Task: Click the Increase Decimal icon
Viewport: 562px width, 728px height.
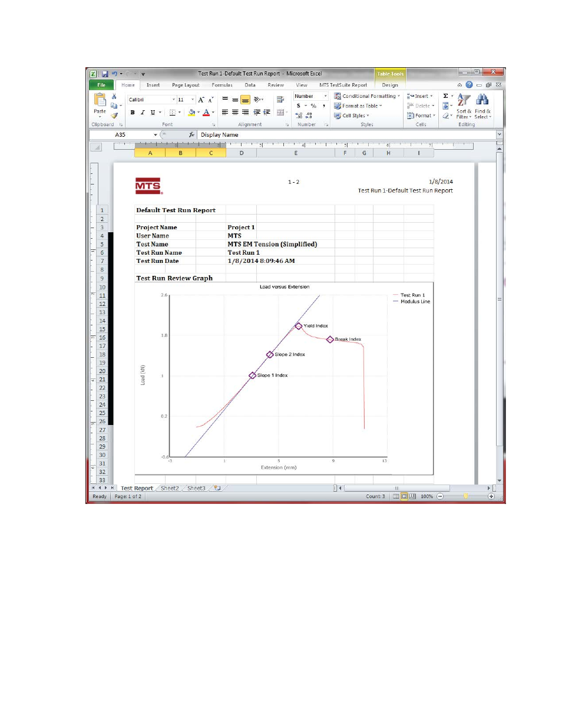Action: [299, 116]
